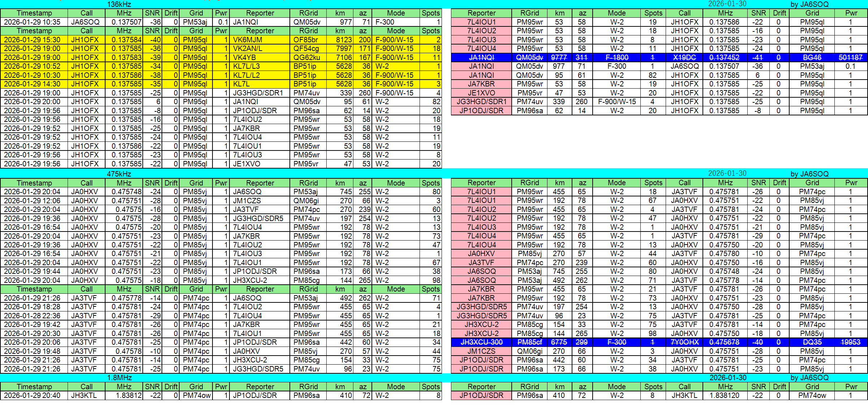The width and height of the screenshot is (868, 416).
Task: Select the JG3HGD/SDR1 pink reporter cell
Action: coord(481,102)
